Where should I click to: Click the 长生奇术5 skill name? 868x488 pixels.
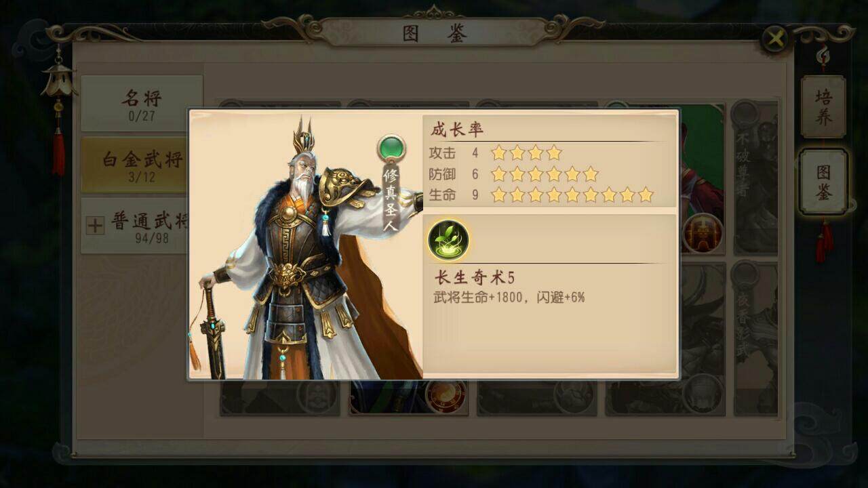pyautogui.click(x=475, y=277)
